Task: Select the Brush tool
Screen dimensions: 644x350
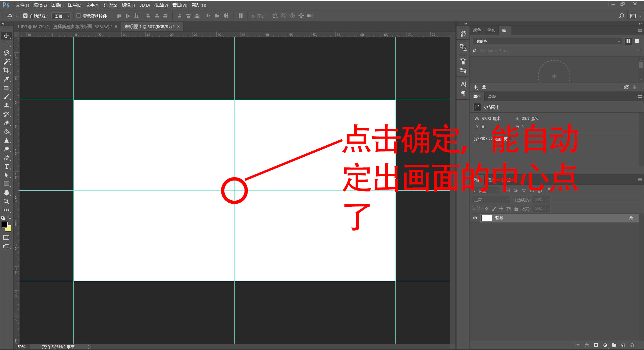Action: click(6, 97)
